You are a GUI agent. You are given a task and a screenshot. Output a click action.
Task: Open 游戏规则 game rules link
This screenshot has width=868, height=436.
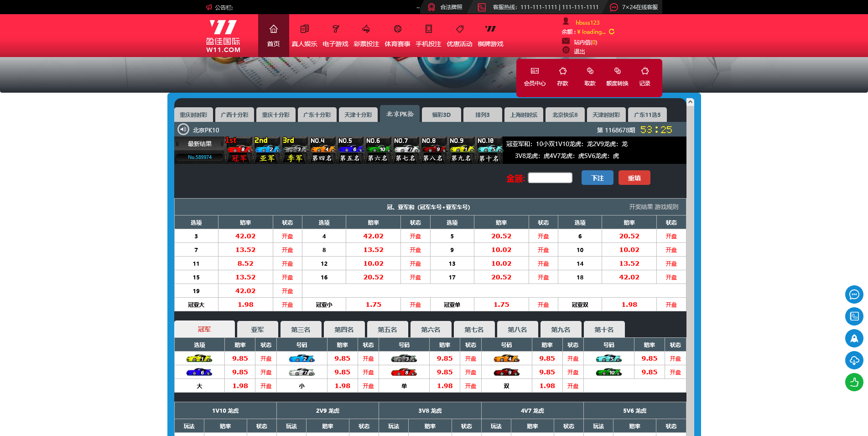coord(667,207)
